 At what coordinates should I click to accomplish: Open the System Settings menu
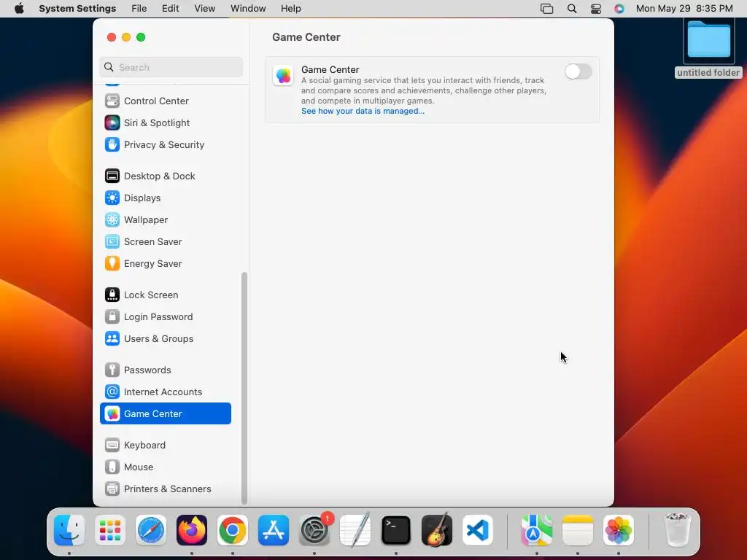[77, 9]
